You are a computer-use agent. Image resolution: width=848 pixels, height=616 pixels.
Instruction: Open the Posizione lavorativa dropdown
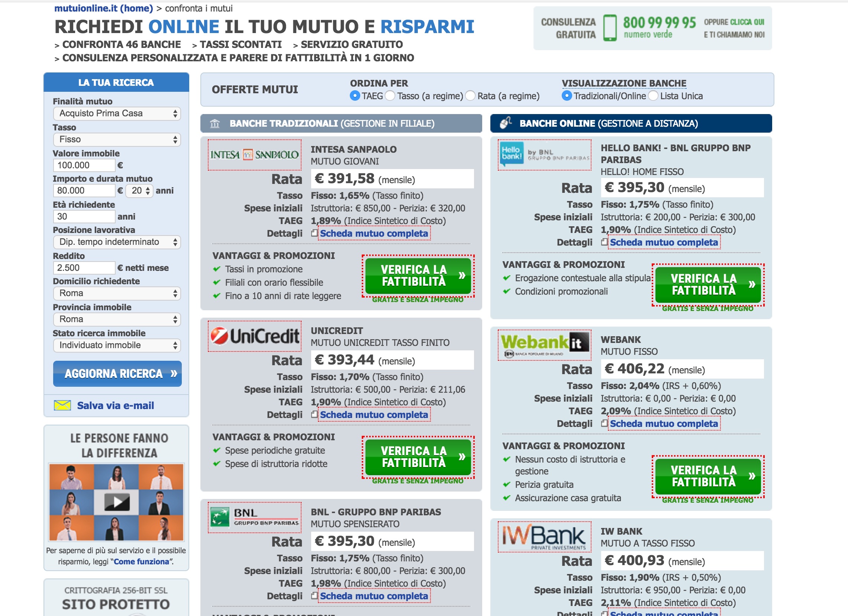(x=117, y=242)
